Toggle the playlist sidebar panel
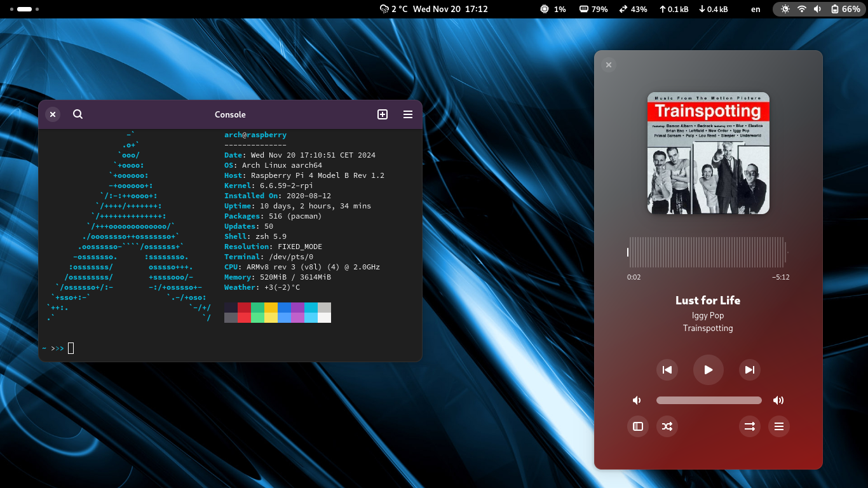 click(x=638, y=426)
